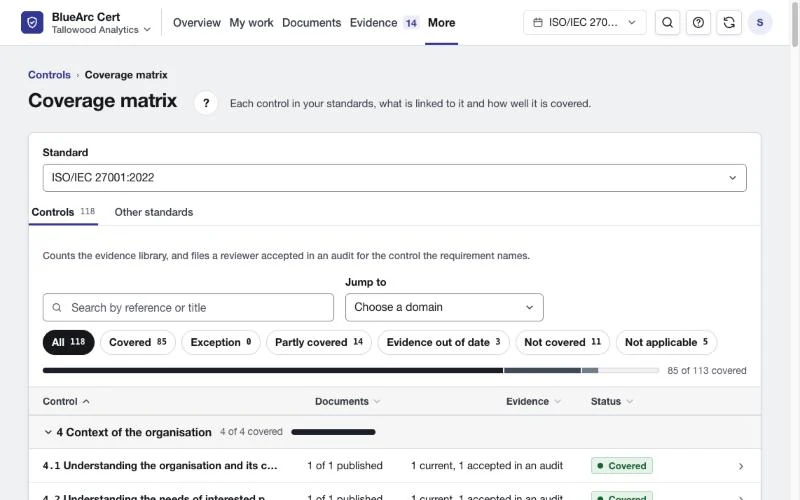Sort by Evidence column header
Viewport: 800px width, 500px height.
[533, 402]
